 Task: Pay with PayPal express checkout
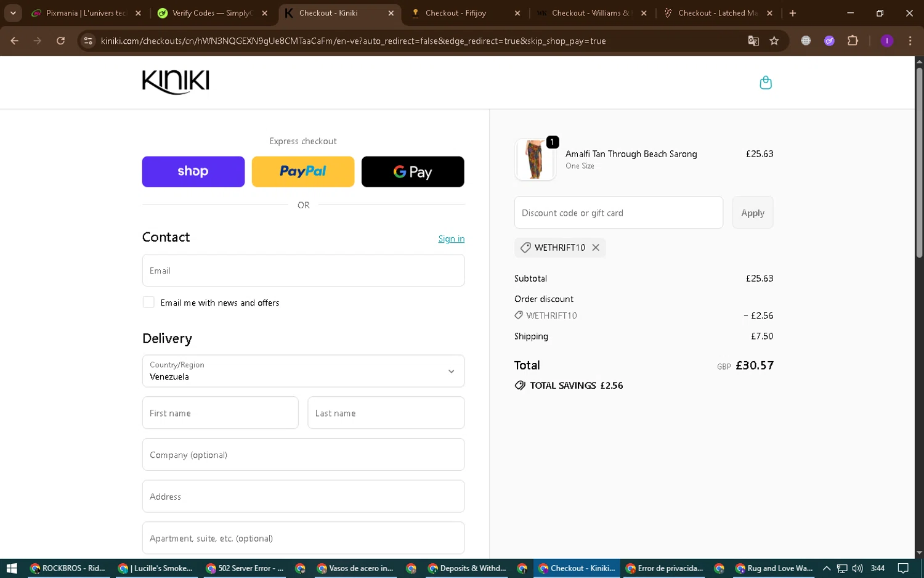click(x=303, y=171)
